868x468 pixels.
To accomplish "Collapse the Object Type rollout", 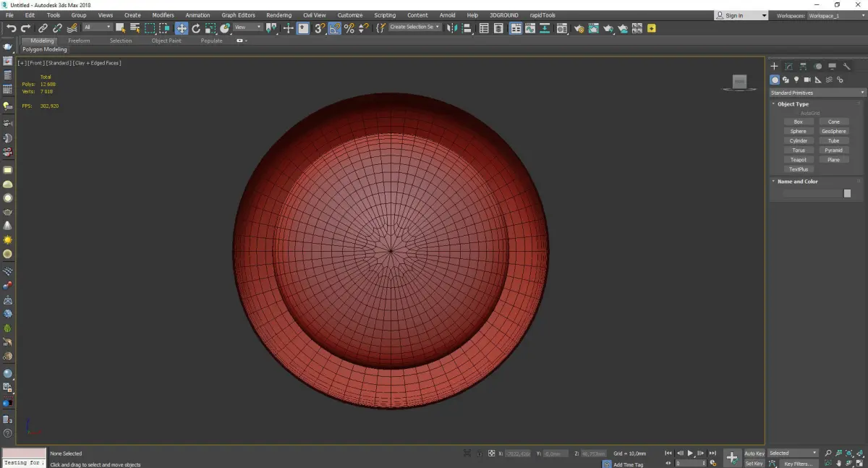I will tap(793, 104).
